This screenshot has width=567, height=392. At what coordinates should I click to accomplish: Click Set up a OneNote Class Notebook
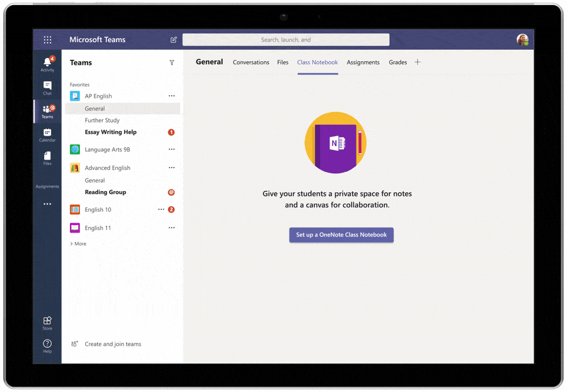click(341, 234)
